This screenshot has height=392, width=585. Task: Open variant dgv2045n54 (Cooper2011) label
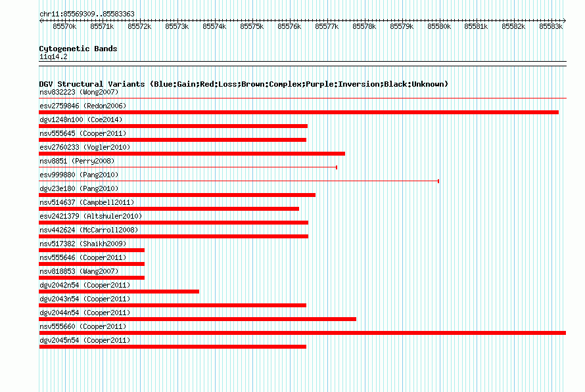[x=85, y=340]
